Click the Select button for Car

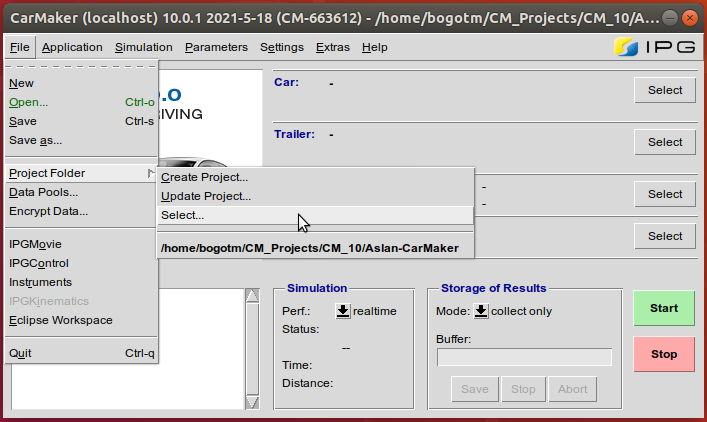(665, 90)
